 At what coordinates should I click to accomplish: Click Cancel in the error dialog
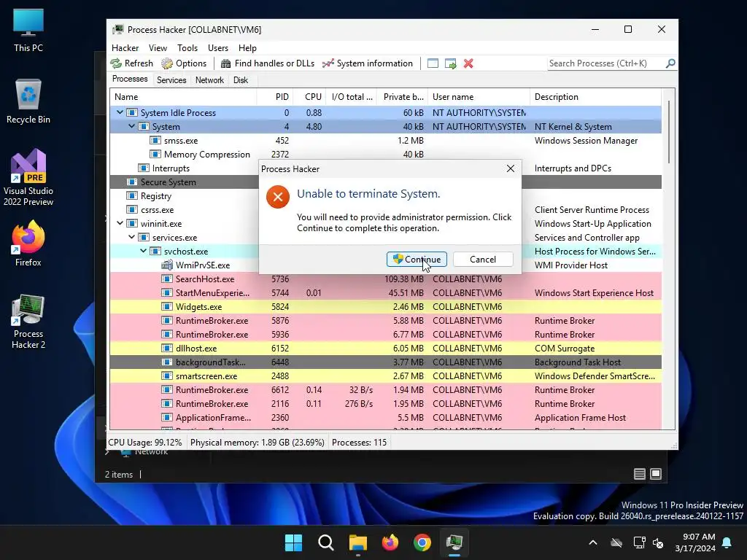[483, 260]
